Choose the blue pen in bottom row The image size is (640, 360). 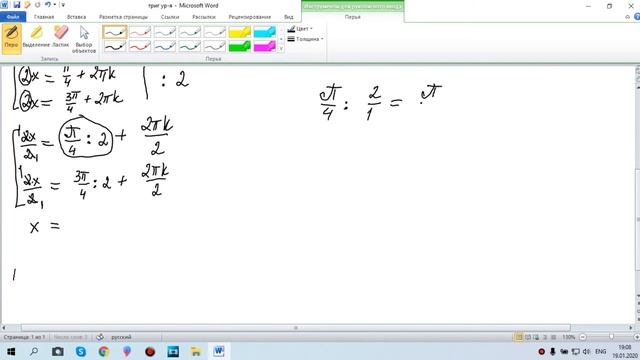pyautogui.click(x=165, y=46)
